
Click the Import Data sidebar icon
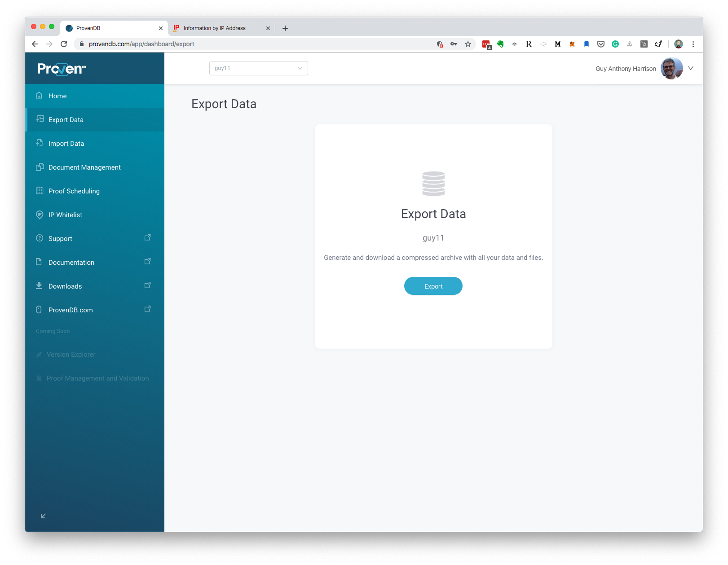(x=39, y=143)
